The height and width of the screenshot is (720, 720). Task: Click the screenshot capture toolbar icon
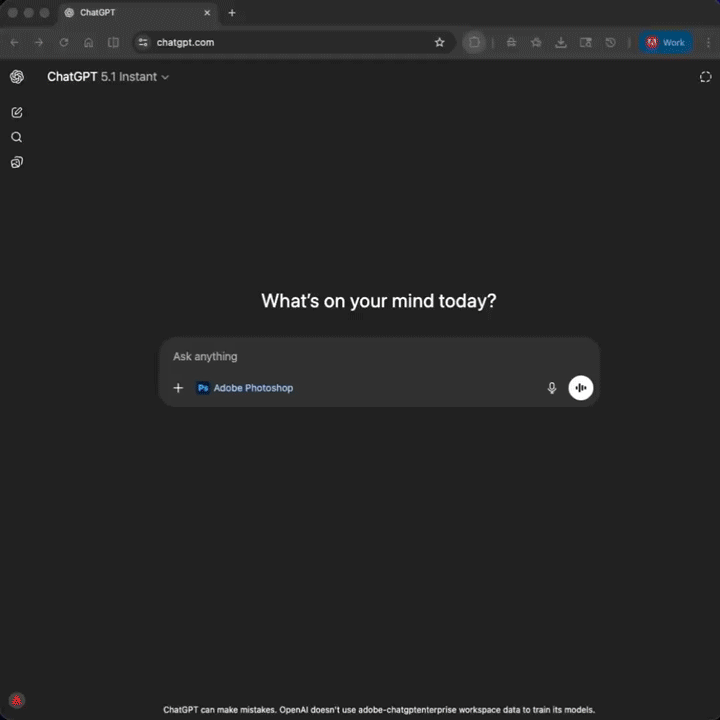585,43
